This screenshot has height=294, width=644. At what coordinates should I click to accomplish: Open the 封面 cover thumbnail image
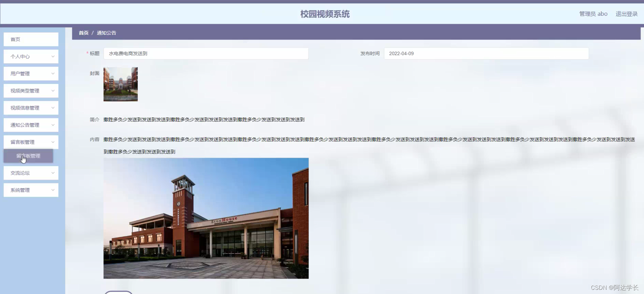[x=120, y=84]
